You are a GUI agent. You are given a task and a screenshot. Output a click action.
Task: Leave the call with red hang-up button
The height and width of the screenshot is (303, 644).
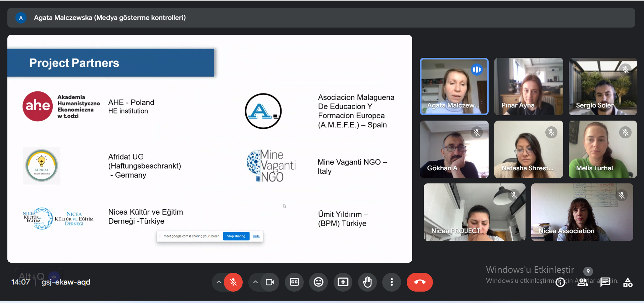coord(420,282)
